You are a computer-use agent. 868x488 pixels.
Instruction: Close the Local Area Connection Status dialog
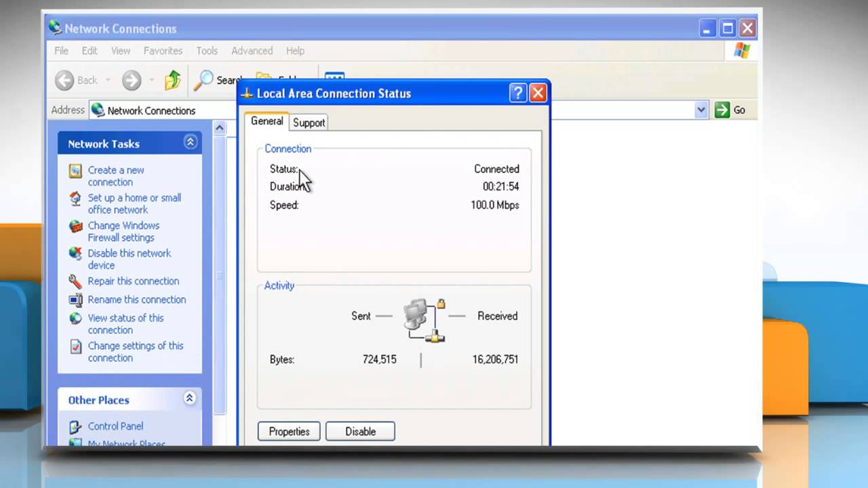pyautogui.click(x=538, y=93)
